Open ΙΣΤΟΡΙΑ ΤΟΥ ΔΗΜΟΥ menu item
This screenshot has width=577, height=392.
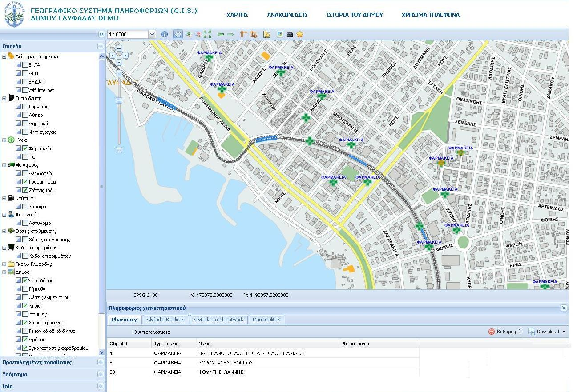(355, 15)
